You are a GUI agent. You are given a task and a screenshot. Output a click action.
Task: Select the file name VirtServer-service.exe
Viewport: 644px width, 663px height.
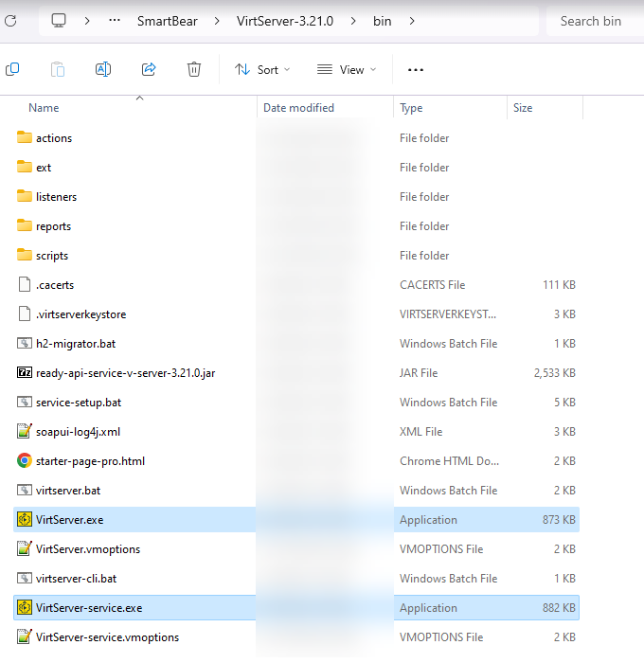point(89,608)
